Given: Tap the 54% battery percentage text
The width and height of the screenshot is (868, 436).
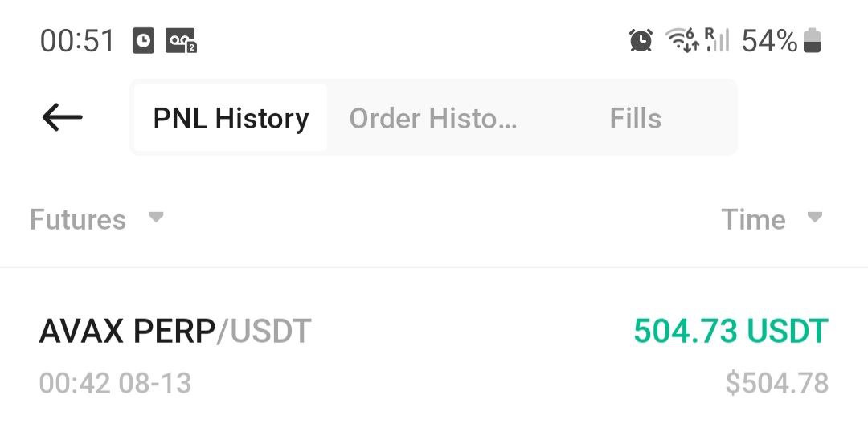Looking at the screenshot, I should 769,41.
